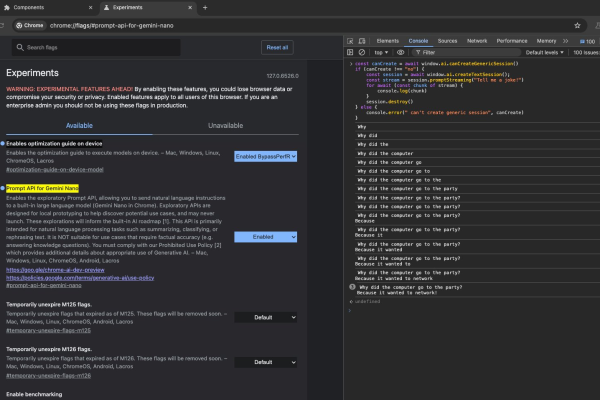Open the goo.gle chrome-ai-dev-preview link
600x400 pixels.
point(55,270)
